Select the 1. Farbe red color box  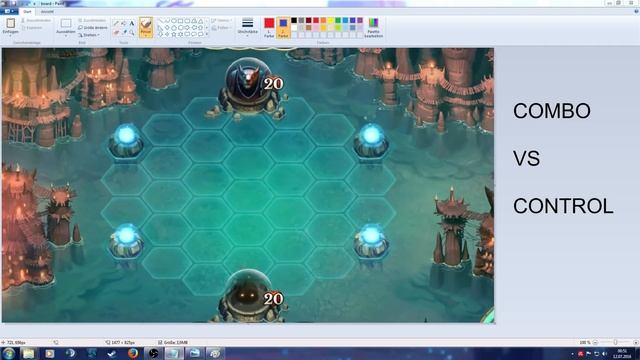(x=269, y=27)
